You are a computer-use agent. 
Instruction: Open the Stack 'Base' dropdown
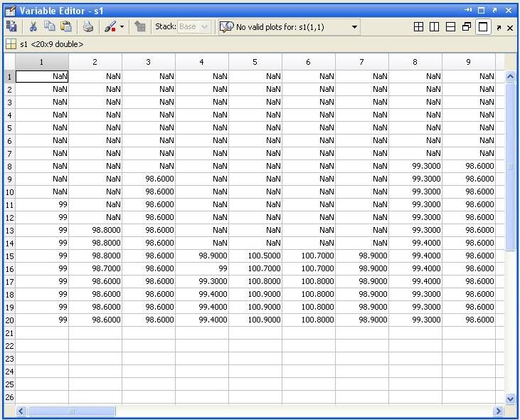tap(206, 27)
